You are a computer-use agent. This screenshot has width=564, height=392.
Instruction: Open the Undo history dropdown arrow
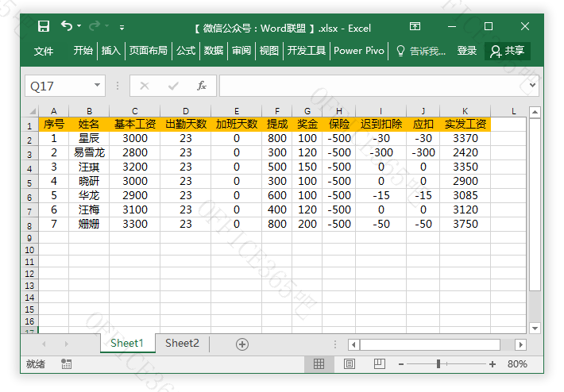click(79, 26)
